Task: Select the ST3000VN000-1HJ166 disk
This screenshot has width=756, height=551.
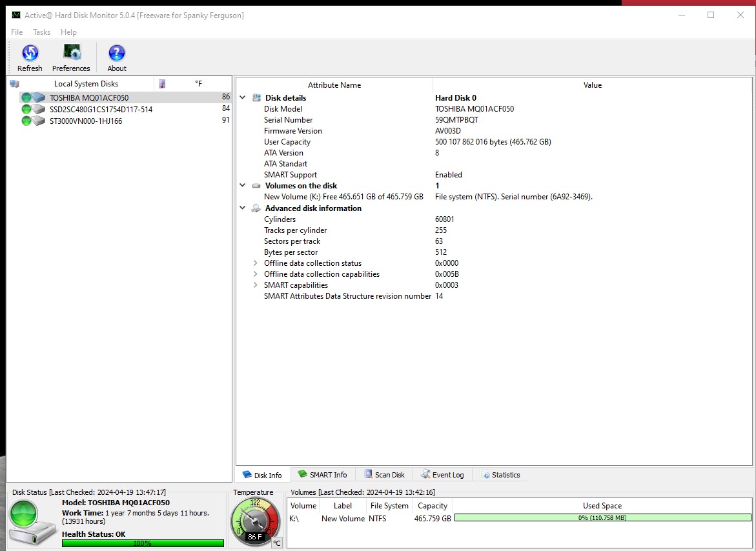Action: pyautogui.click(x=86, y=121)
